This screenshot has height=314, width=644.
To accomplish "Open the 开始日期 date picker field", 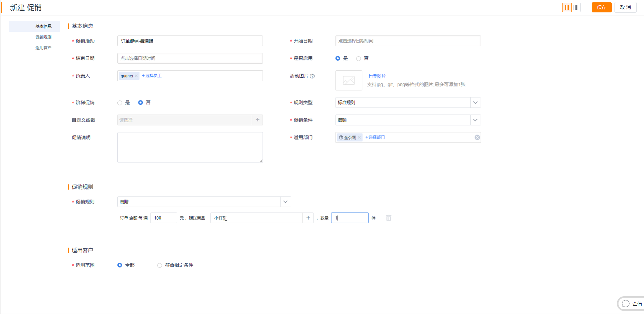I will coord(408,41).
